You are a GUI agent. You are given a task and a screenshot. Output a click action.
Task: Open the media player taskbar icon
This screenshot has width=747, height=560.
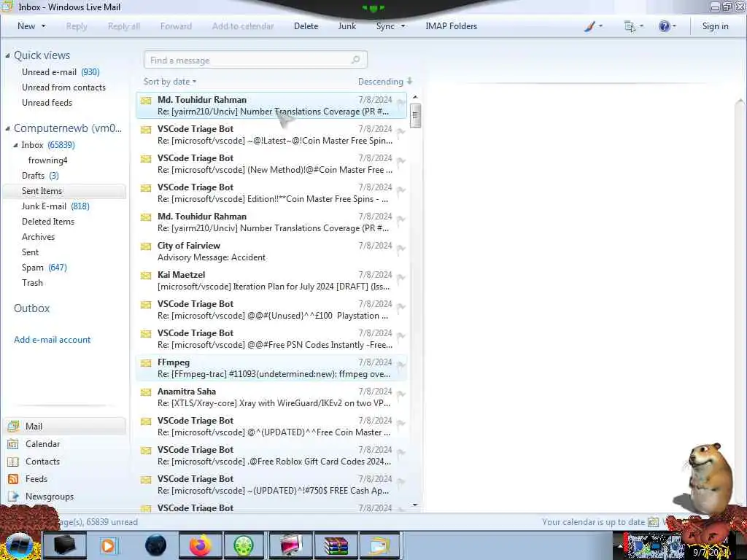click(x=109, y=545)
